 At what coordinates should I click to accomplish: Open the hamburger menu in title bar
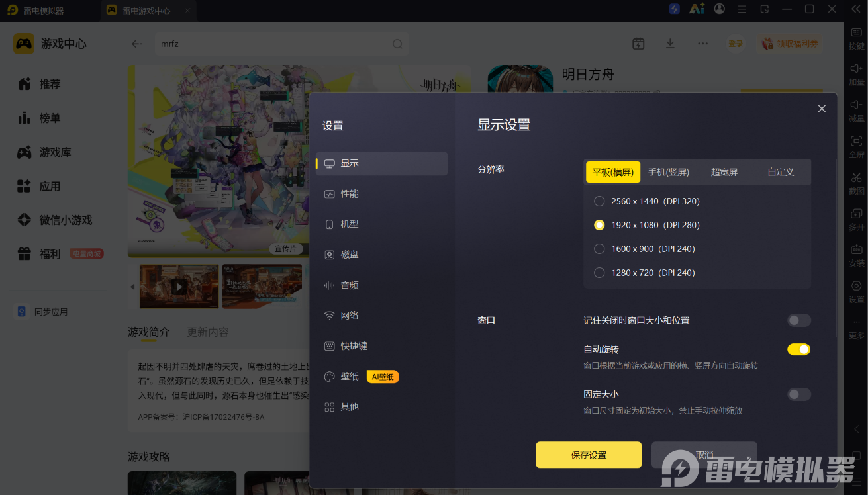[742, 9]
